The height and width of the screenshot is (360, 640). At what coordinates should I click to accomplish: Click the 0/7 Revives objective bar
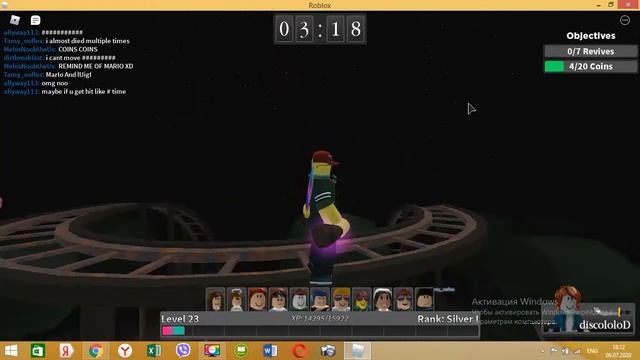tap(591, 51)
